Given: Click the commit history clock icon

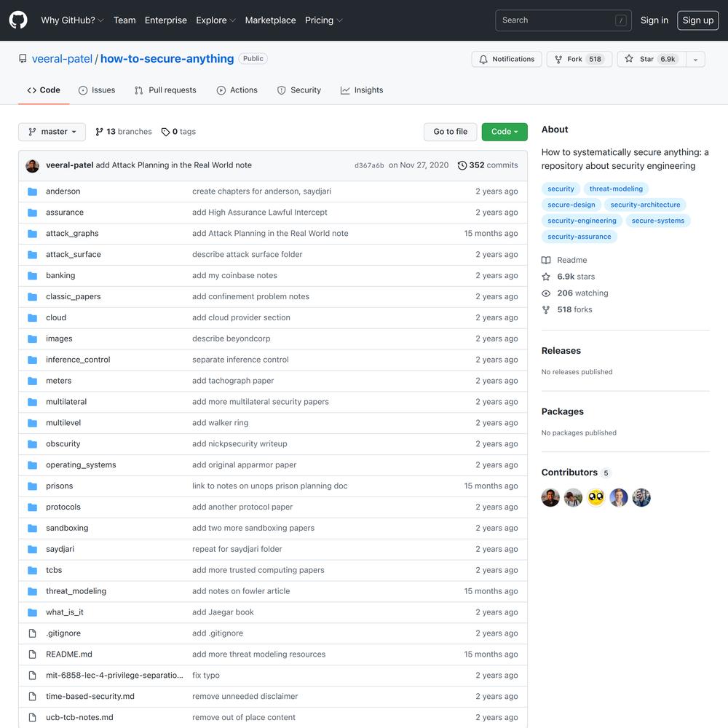Looking at the screenshot, I should [462, 165].
